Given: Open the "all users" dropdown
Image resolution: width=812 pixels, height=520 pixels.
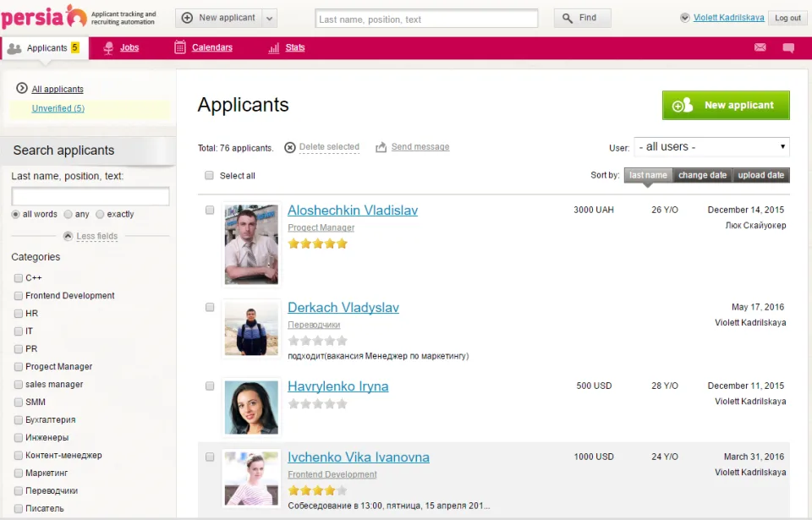Looking at the screenshot, I should tap(711, 147).
